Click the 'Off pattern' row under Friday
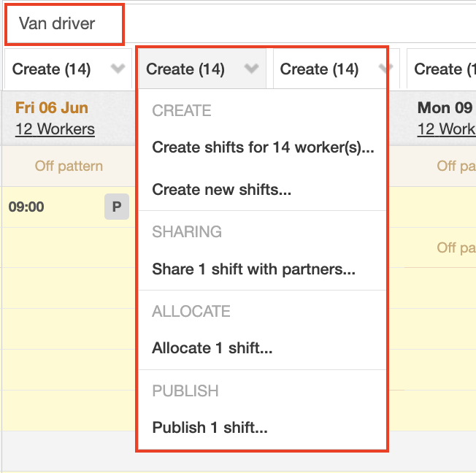The image size is (476, 473). [69, 166]
